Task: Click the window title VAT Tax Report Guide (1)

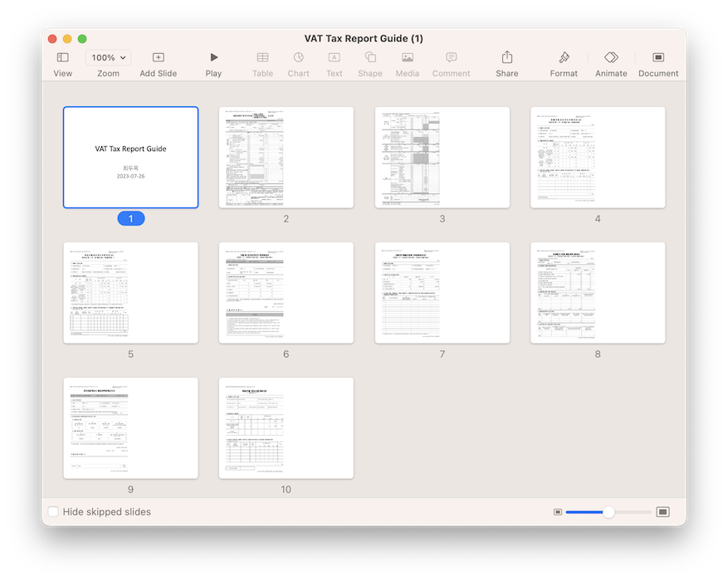Action: (x=364, y=38)
